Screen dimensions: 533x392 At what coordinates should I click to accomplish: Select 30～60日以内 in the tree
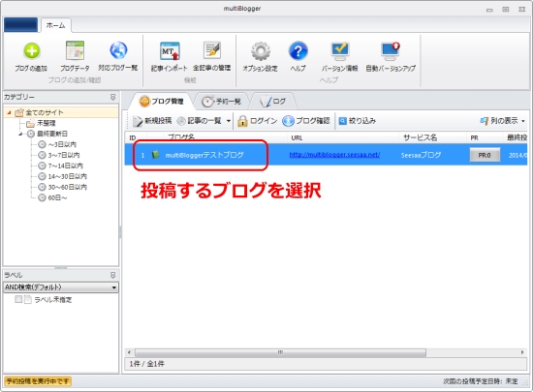click(67, 187)
